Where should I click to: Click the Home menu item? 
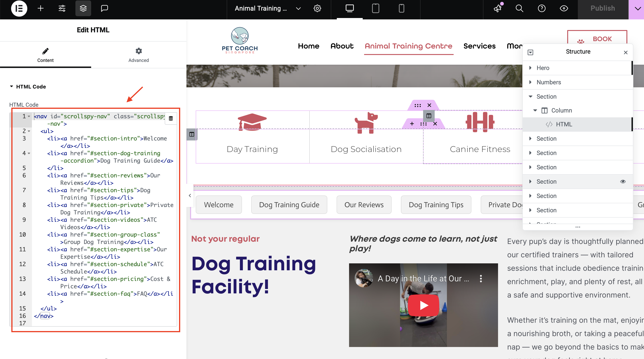coord(309,46)
